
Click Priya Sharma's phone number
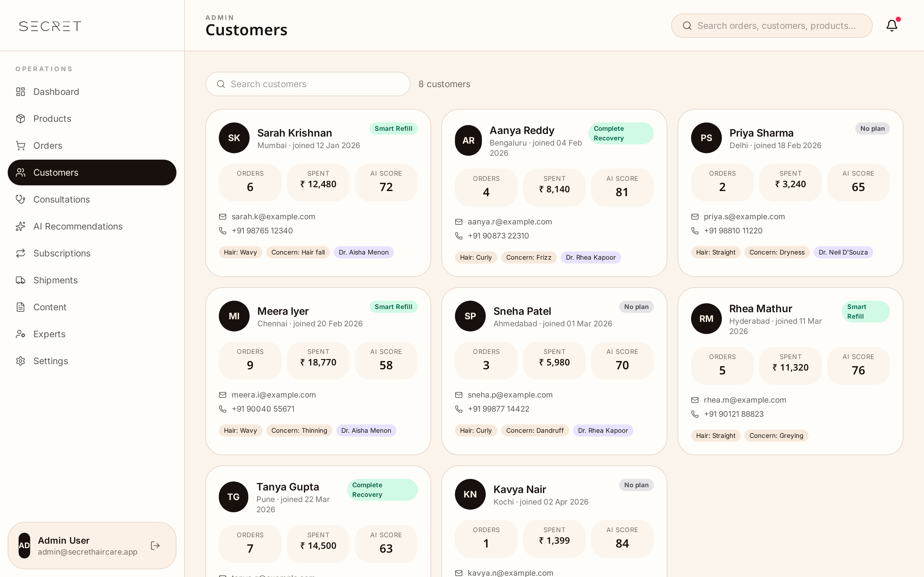[733, 231]
